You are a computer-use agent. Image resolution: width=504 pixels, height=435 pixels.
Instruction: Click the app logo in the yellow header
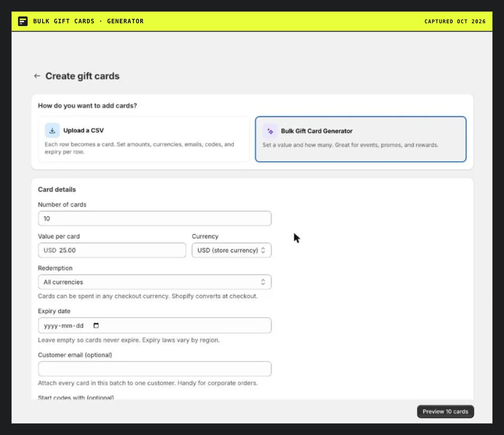pyautogui.click(x=23, y=21)
